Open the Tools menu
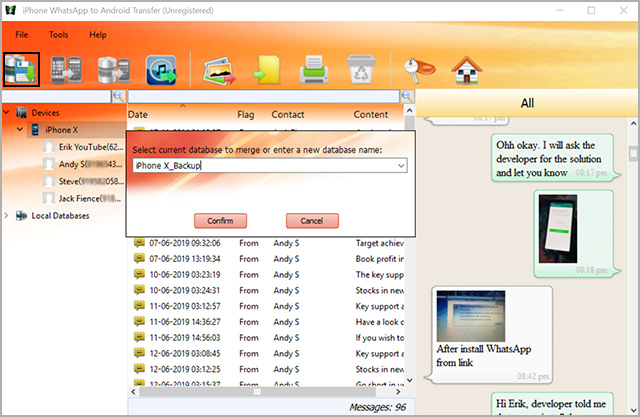Viewport: 640px width, 417px height. pos(59,34)
